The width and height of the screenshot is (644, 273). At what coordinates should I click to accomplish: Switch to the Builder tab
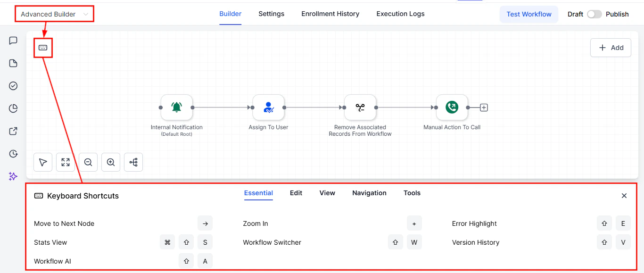pos(231,14)
